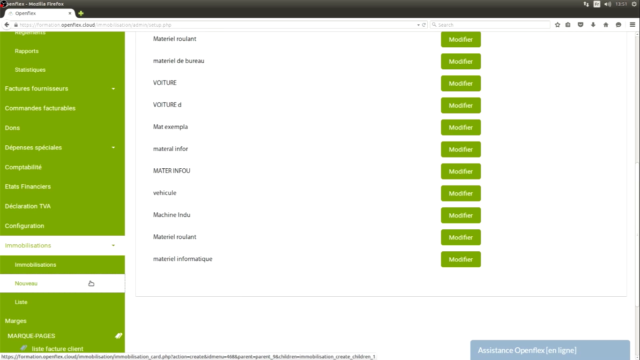
Task: Click the URL address bar
Action: [x=216, y=25]
